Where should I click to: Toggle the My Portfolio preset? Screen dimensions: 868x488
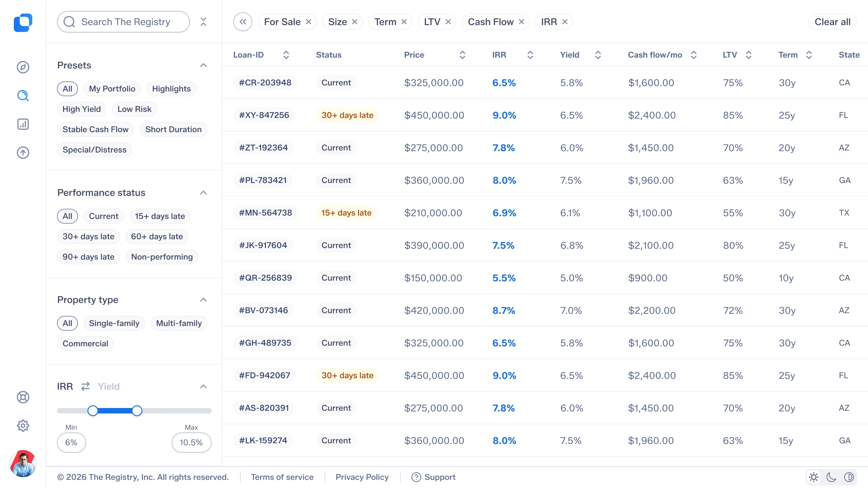[x=112, y=89]
